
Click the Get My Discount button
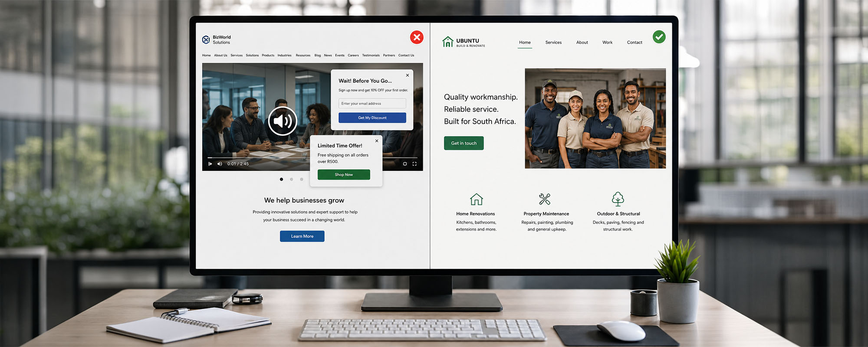372,118
